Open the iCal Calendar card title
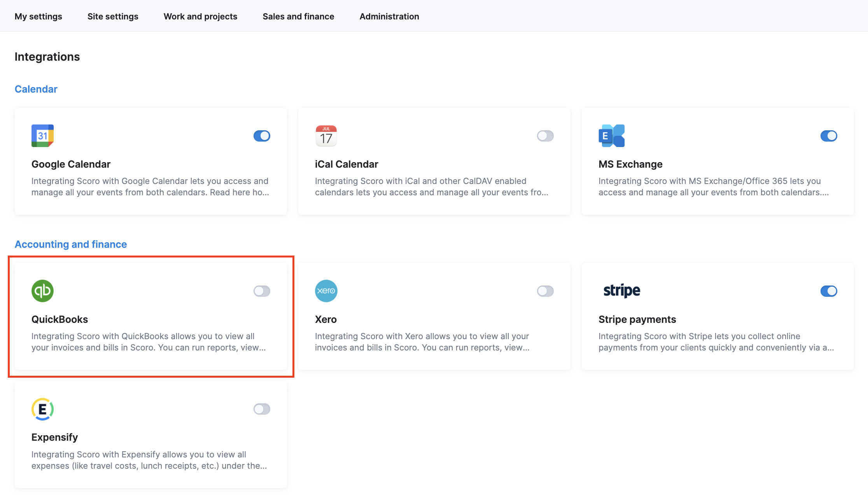This screenshot has width=868, height=501. click(x=346, y=164)
